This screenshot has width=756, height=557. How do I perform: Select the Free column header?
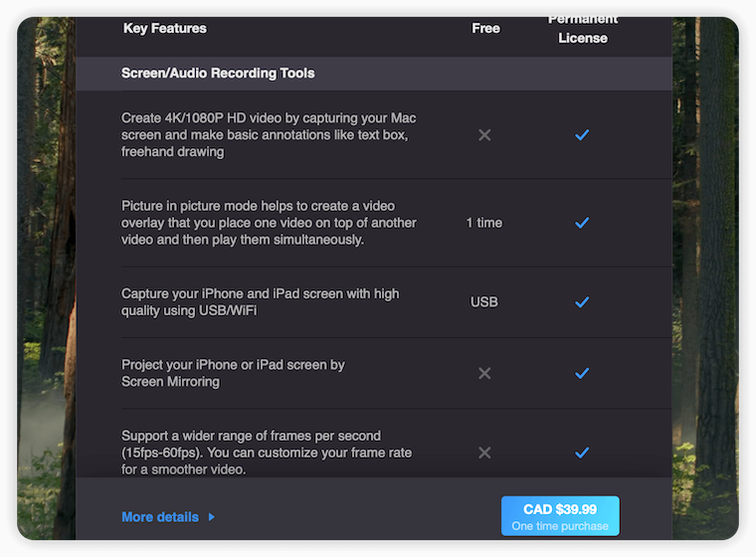point(485,28)
